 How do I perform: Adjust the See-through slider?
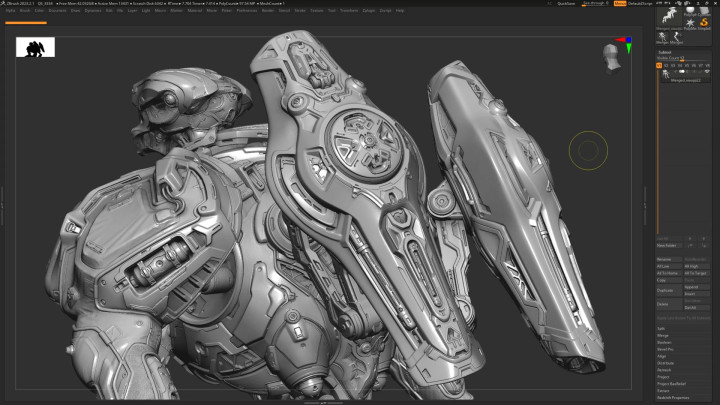pos(594,4)
